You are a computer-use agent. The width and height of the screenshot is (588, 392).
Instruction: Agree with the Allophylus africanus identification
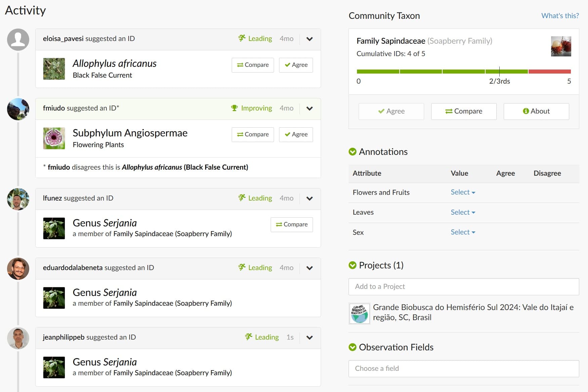tap(296, 65)
